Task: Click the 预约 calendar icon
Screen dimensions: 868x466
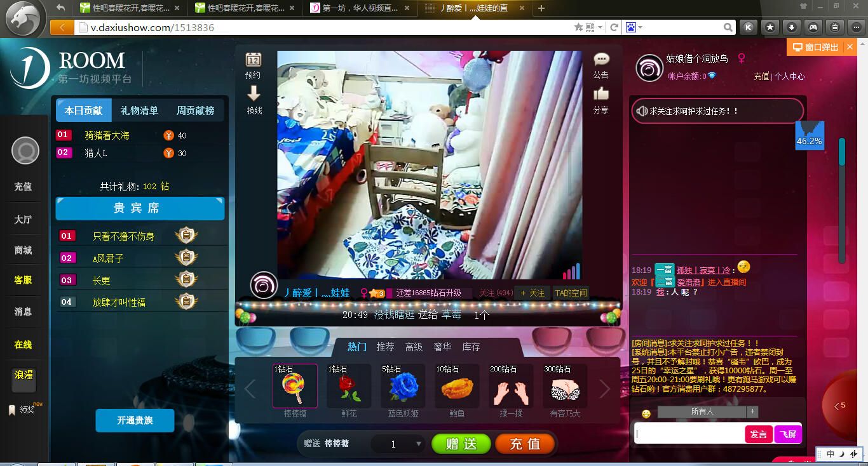Action: coord(254,60)
